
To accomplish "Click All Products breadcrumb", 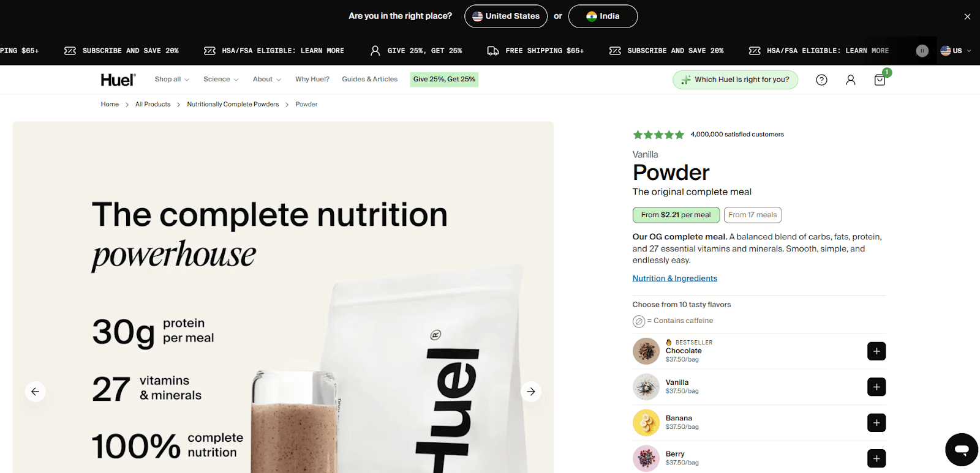I will (x=153, y=105).
